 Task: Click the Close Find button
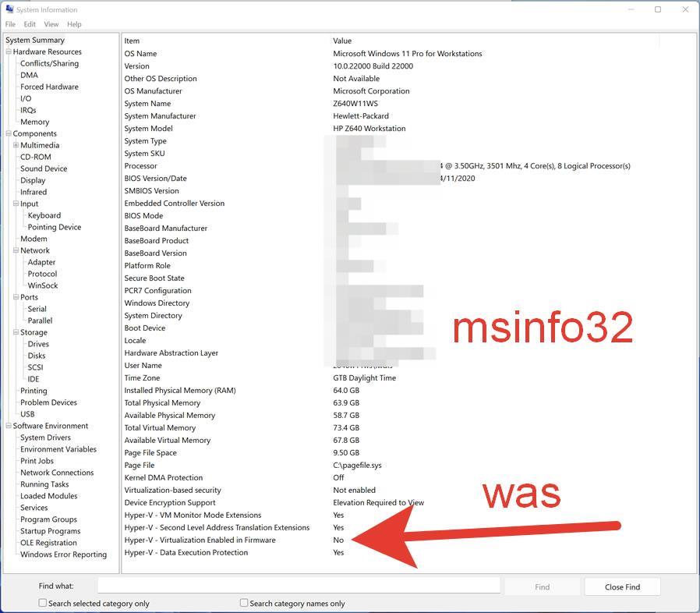(622, 586)
